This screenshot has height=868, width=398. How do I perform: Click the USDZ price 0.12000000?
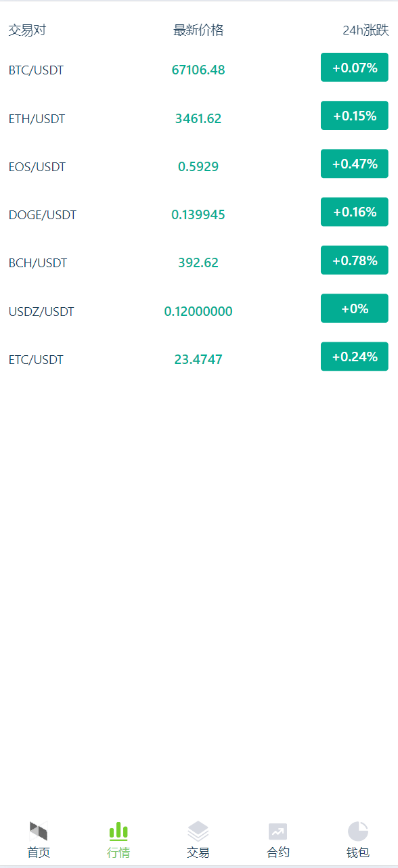coord(198,311)
